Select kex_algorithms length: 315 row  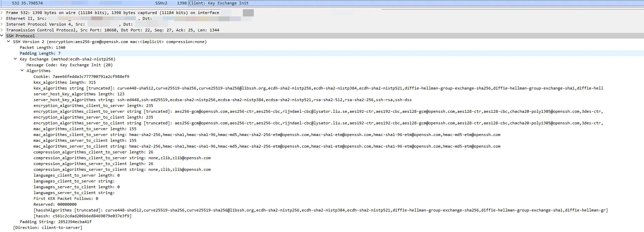[x=65, y=82]
